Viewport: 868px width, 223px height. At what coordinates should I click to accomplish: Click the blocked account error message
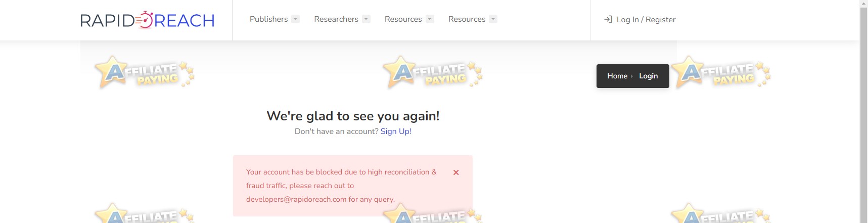click(x=341, y=186)
